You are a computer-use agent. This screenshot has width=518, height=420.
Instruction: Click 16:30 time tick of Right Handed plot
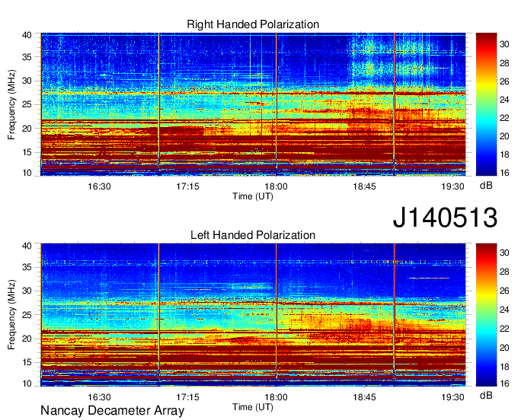coord(100,186)
